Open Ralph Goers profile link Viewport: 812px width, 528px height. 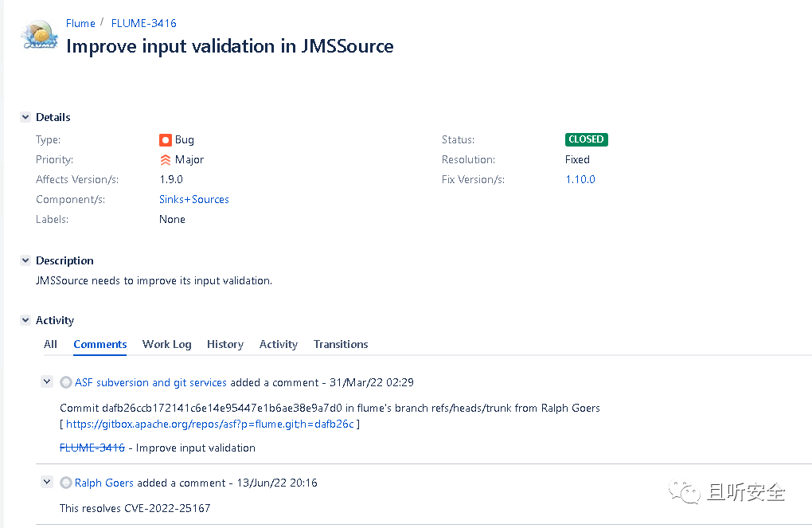tap(104, 483)
